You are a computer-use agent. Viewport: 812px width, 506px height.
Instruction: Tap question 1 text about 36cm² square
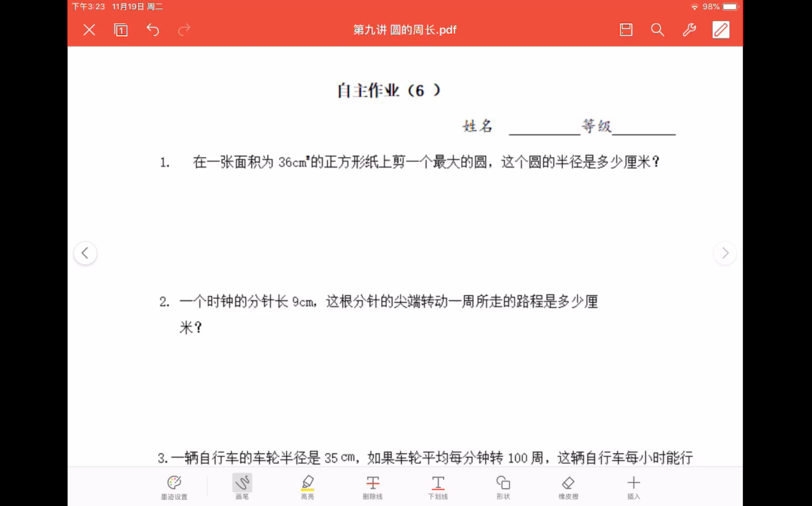(409, 162)
